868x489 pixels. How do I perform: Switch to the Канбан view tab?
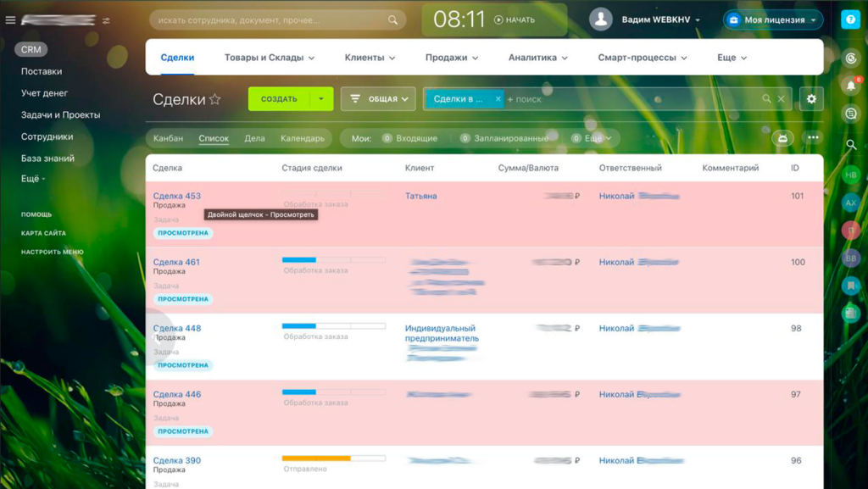(x=168, y=138)
